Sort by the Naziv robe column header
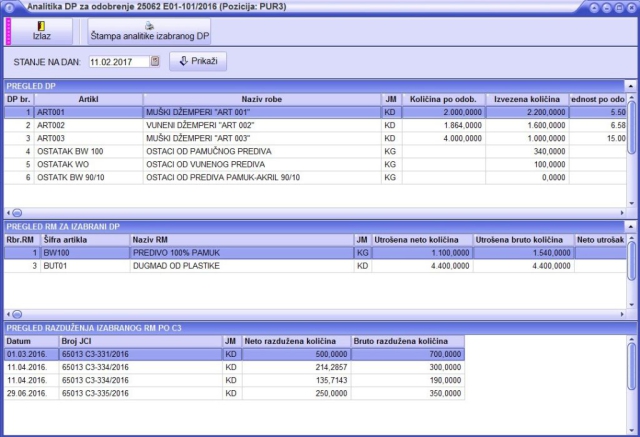Image resolution: width=640 pixels, height=437 pixels. [258, 100]
